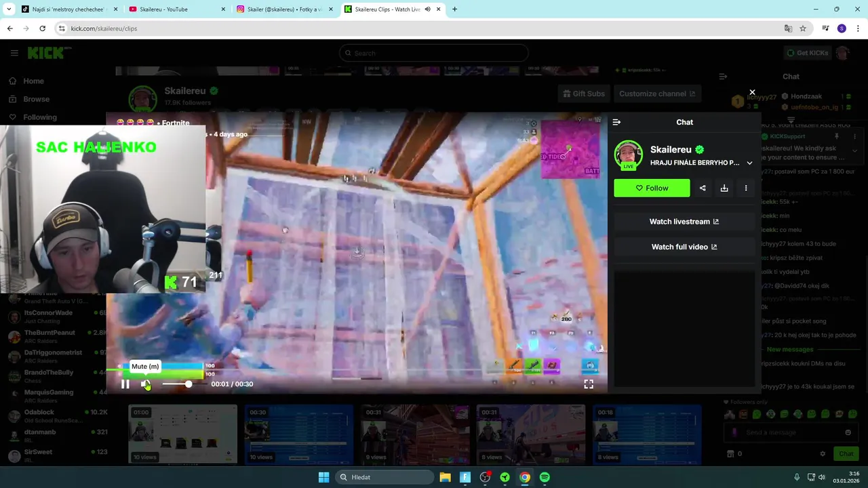Screen dimensions: 868x488
Task: Open a new browser tab
Action: coord(454,9)
